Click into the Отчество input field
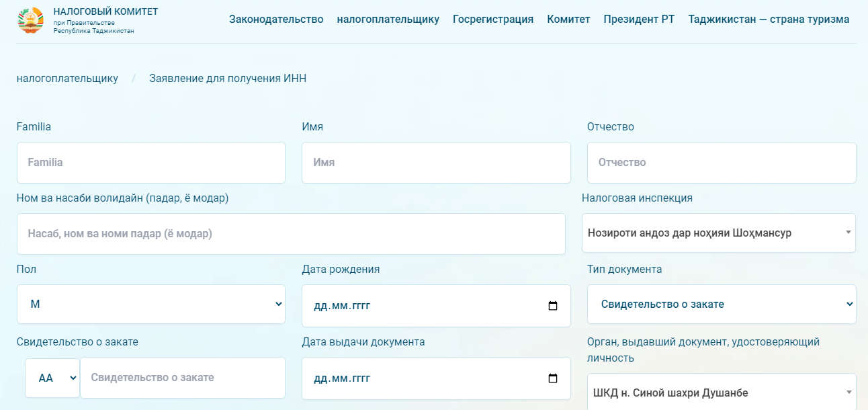Viewport: 868px width, 410px height. (x=722, y=163)
